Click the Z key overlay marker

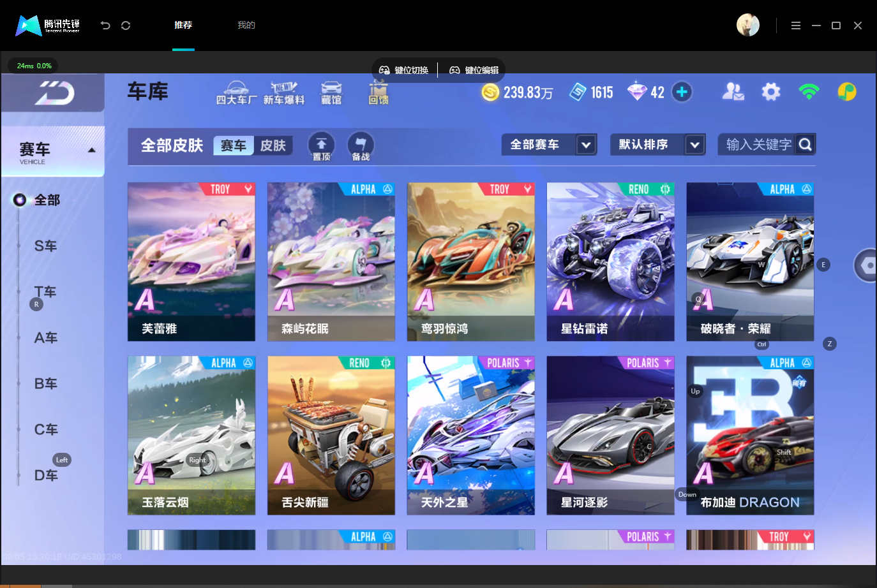point(830,344)
